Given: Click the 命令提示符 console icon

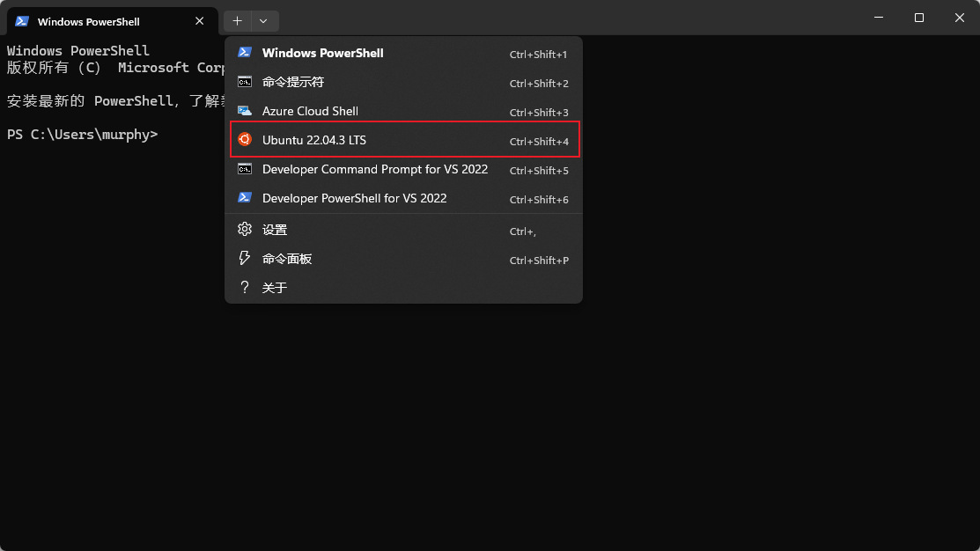Looking at the screenshot, I should click(x=245, y=82).
